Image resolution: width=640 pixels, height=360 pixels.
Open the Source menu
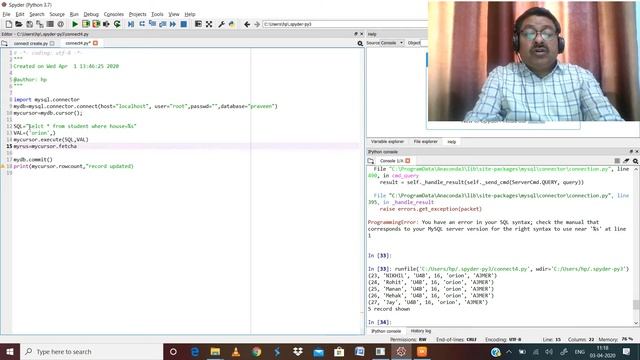(x=57, y=14)
